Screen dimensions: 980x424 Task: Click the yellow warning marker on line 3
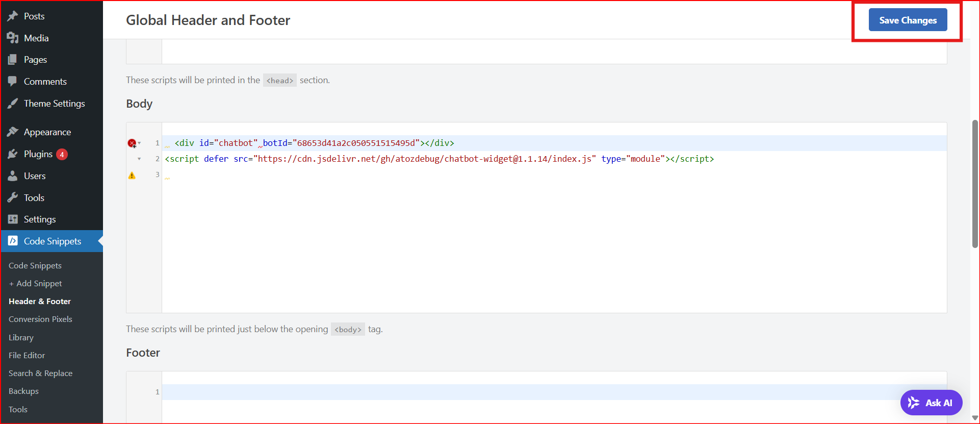pyautogui.click(x=132, y=176)
